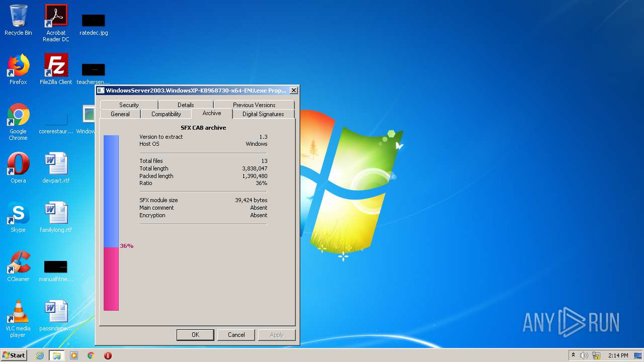The height and width of the screenshot is (362, 644).
Task: Click the Version to extract value 1.3
Action: point(263,137)
